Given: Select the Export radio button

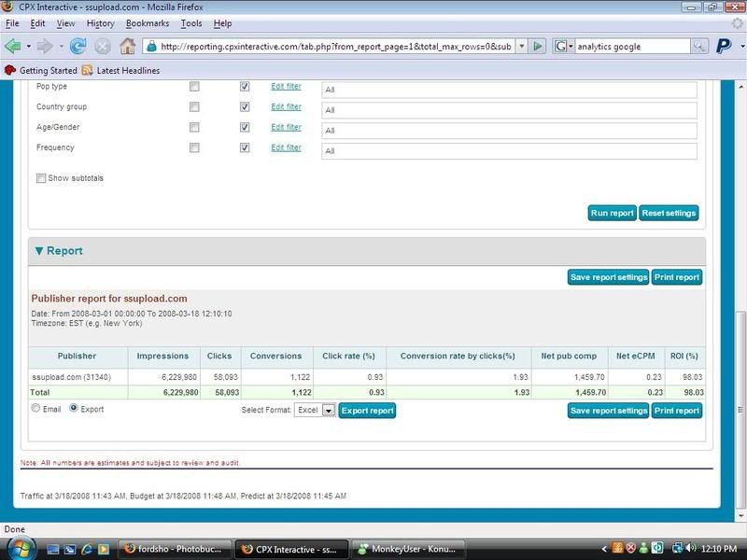Looking at the screenshot, I should (74, 409).
